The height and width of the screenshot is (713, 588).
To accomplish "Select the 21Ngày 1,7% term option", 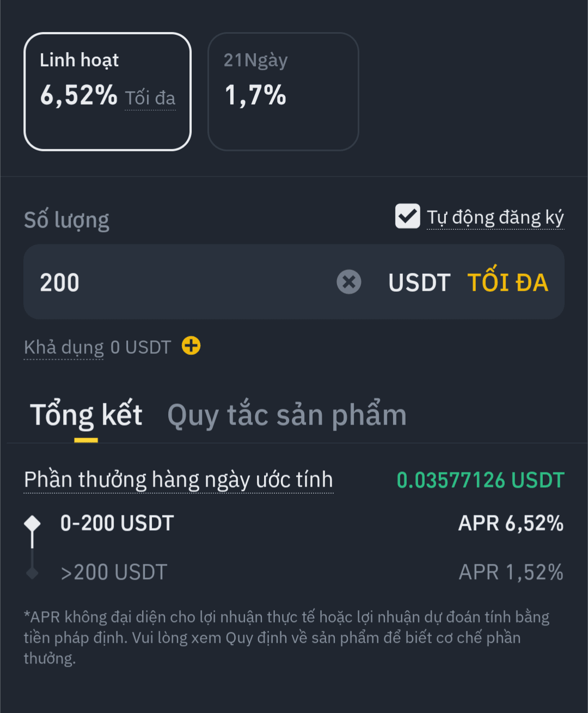I will [283, 91].
